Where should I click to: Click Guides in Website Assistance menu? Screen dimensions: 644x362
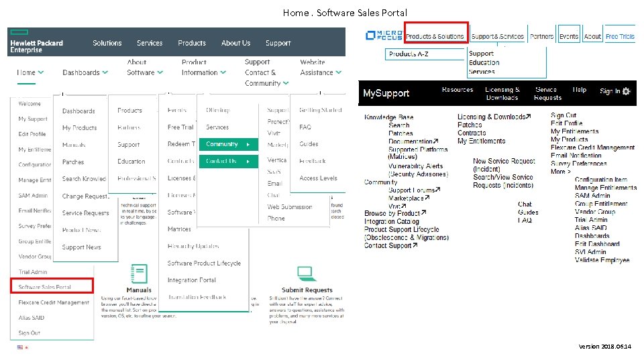click(x=309, y=144)
